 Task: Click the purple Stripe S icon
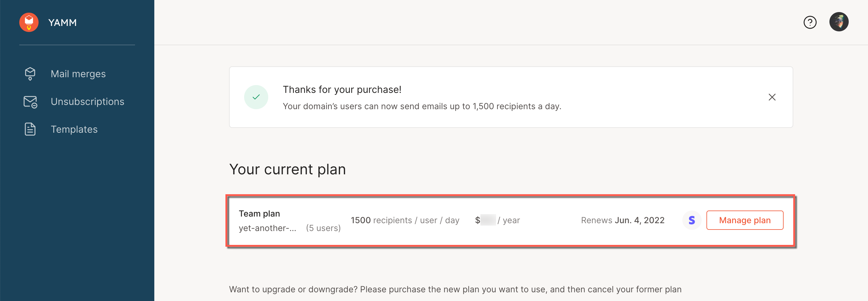click(x=691, y=220)
